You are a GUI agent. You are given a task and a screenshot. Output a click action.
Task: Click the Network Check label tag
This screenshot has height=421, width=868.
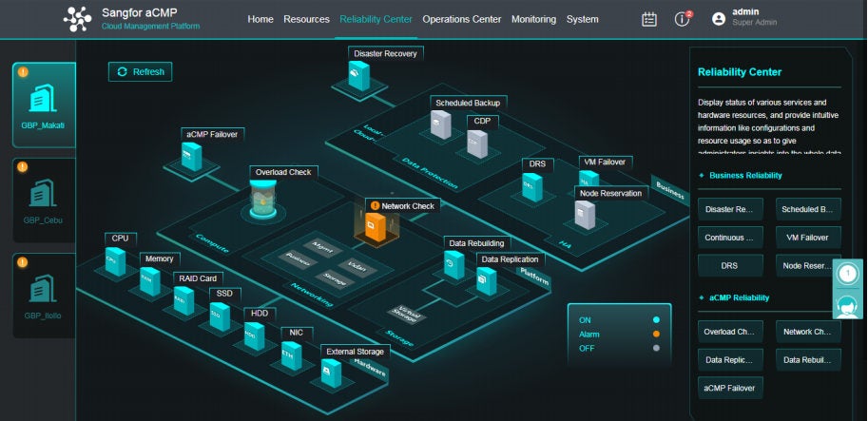pos(403,206)
